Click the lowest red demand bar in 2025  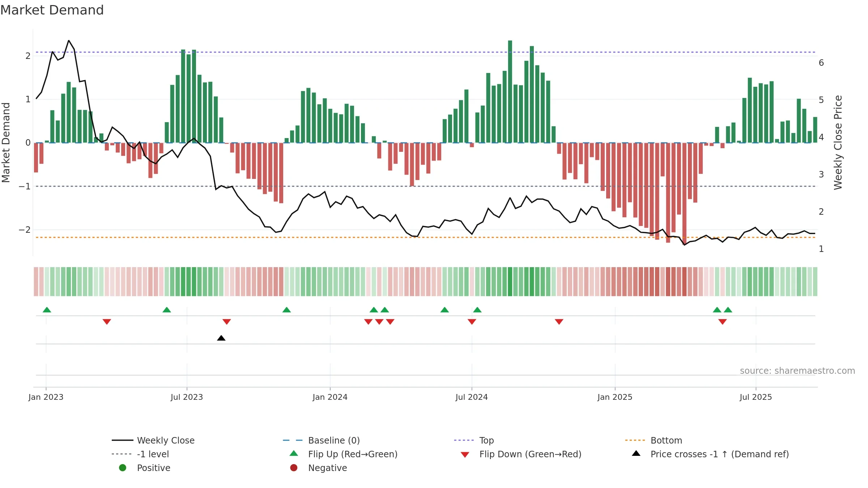pyautogui.click(x=684, y=194)
